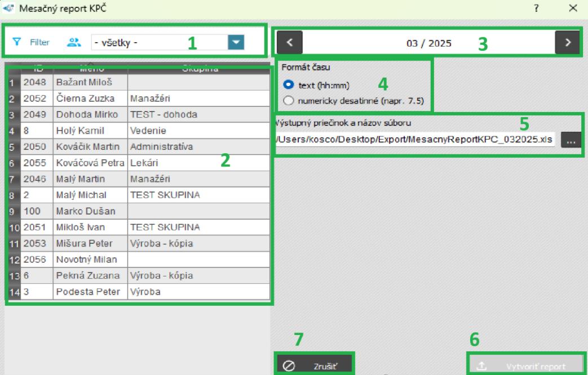Open the '- všetky -' group combo box
The width and height of the screenshot is (588, 375).
pos(159,42)
